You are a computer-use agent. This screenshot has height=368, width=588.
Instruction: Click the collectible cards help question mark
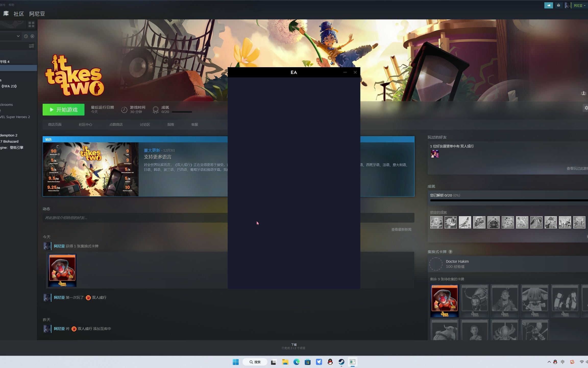coord(450,252)
